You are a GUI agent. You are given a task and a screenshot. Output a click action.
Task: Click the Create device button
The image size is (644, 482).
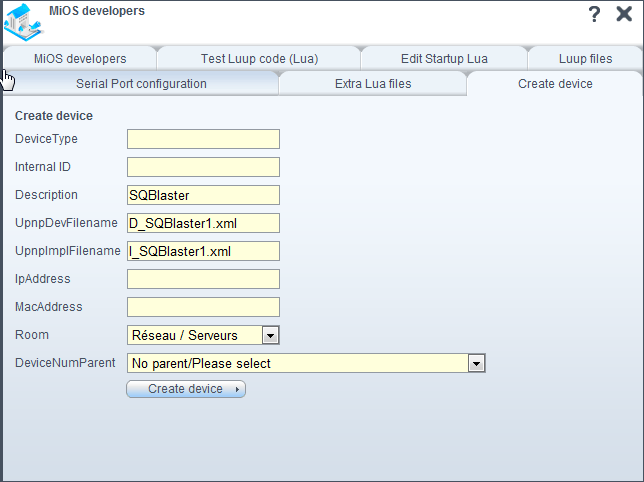click(x=186, y=389)
